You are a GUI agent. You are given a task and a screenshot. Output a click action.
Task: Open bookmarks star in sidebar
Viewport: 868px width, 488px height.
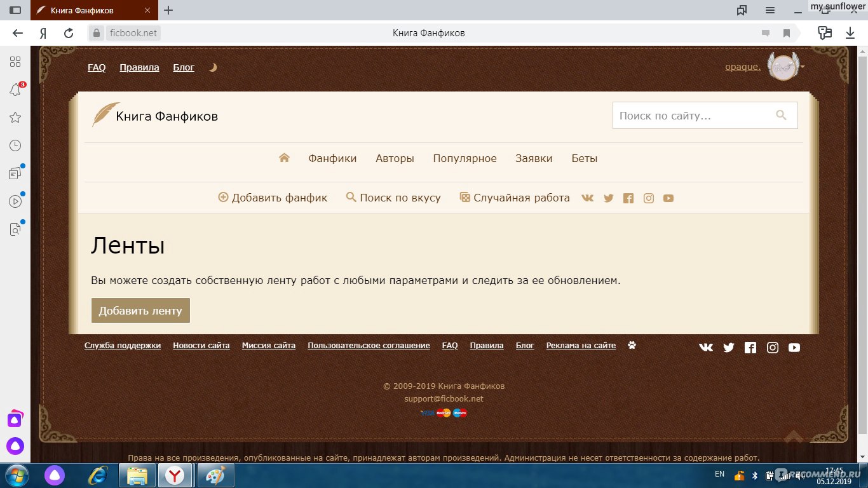tap(15, 118)
